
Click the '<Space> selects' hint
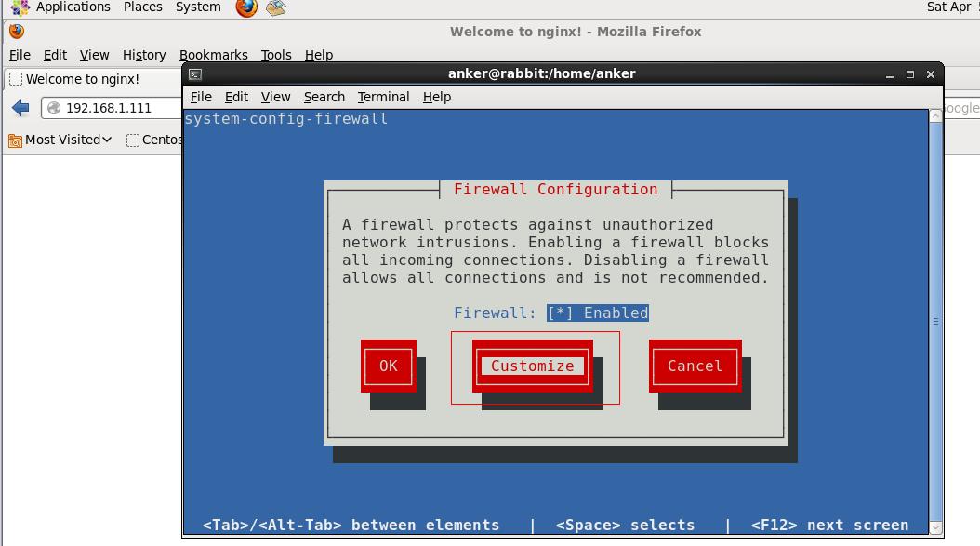click(x=625, y=526)
